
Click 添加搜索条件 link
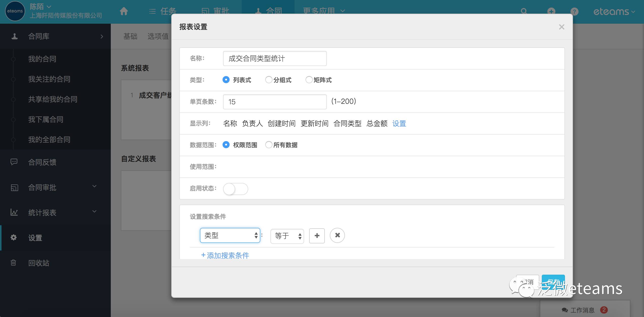(225, 255)
